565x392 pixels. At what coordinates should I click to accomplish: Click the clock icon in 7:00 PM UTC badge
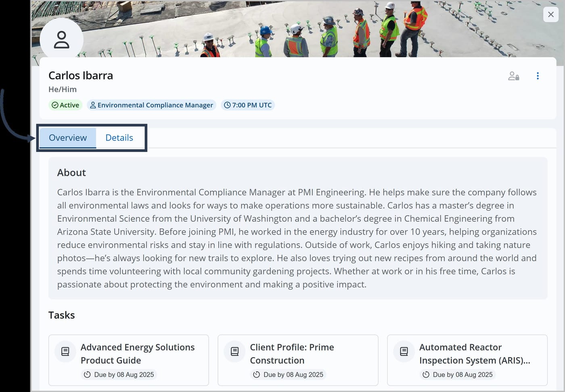click(227, 105)
